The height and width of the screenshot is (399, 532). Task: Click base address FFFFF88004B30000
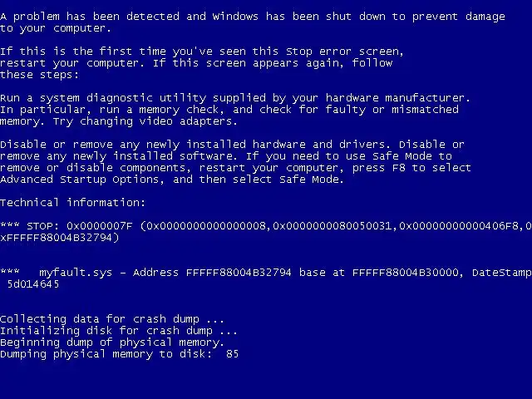406,273
